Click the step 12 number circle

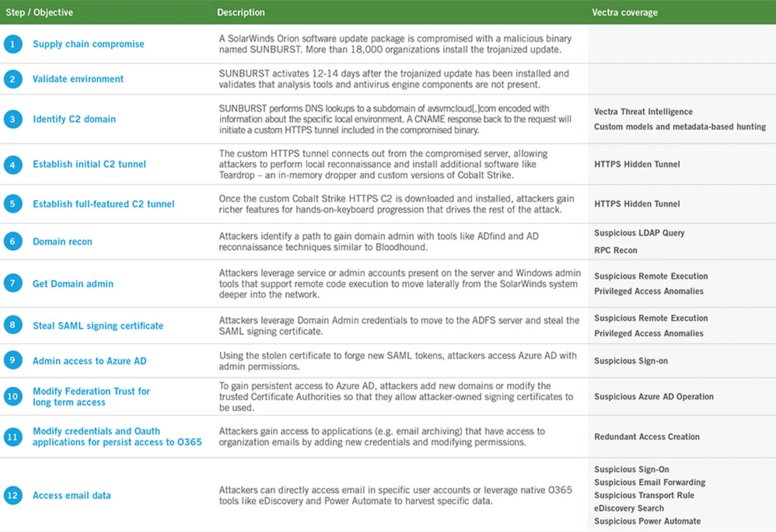13,495
